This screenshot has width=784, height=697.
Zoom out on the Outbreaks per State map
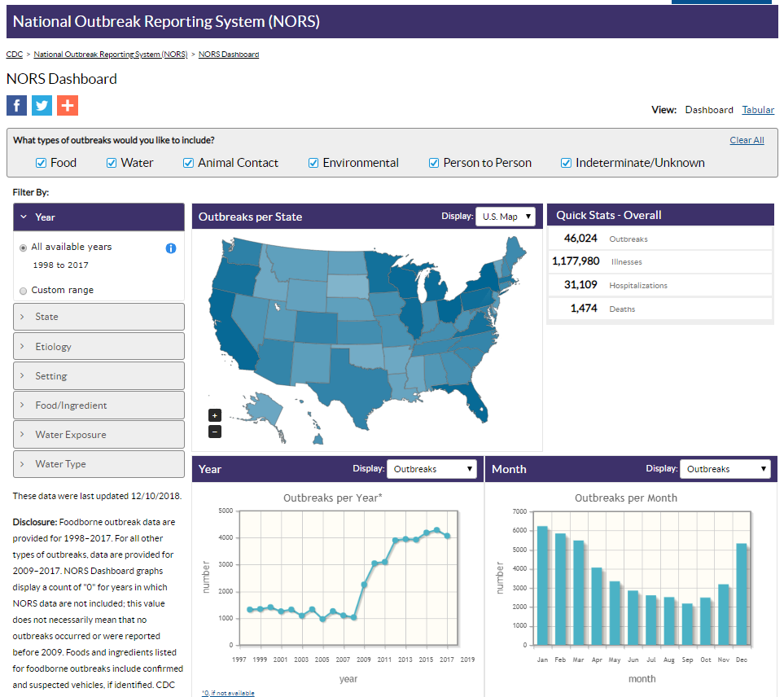click(x=214, y=432)
